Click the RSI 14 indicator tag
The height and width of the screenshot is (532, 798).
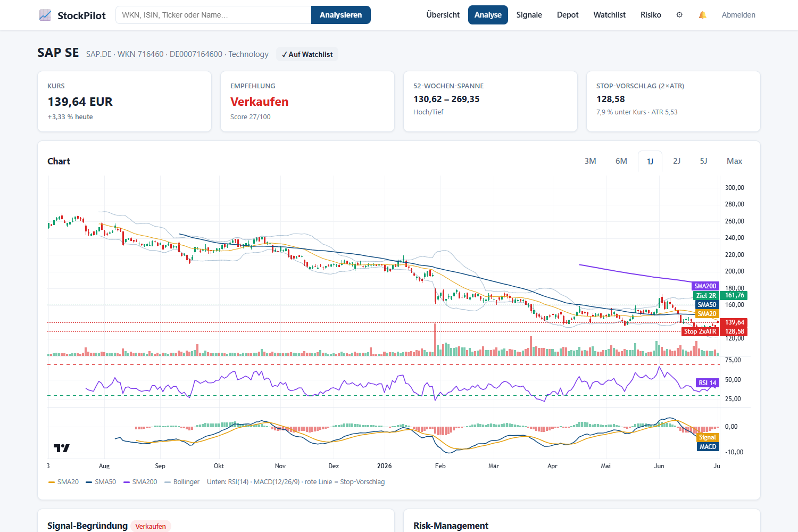[x=708, y=383]
